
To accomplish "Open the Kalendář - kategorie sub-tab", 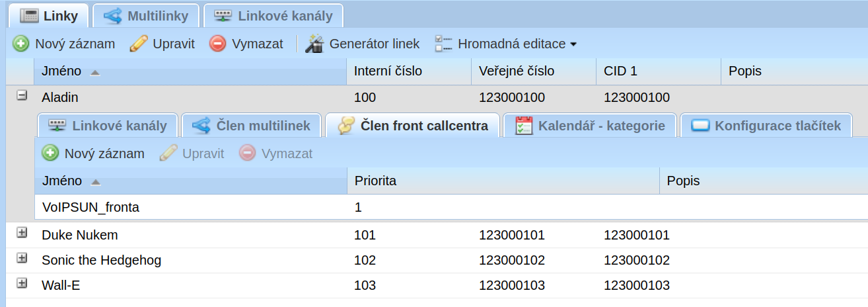I will (x=590, y=126).
